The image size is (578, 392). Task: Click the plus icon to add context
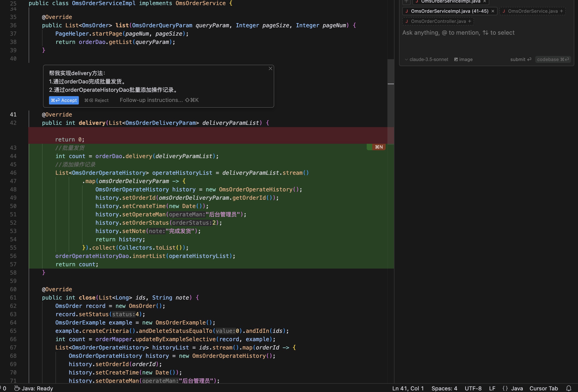tap(406, 1)
